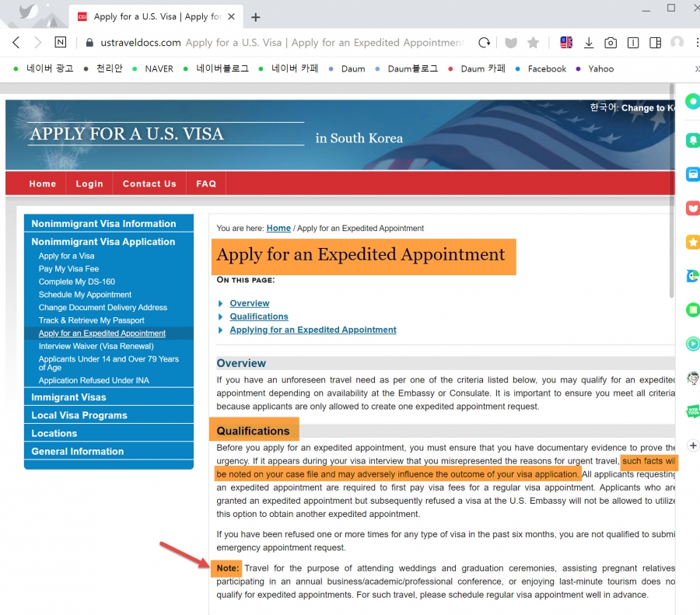
Task: Open Application Refused Under INA link
Action: [x=94, y=380]
